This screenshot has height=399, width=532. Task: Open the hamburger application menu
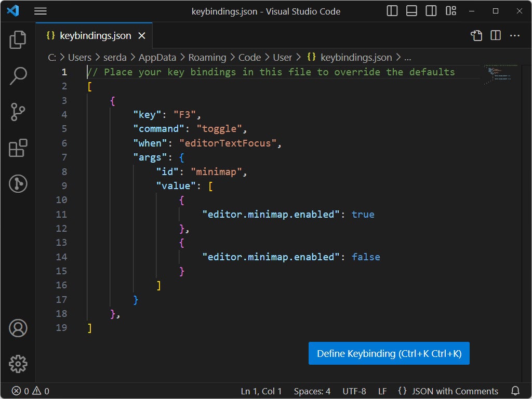click(41, 11)
